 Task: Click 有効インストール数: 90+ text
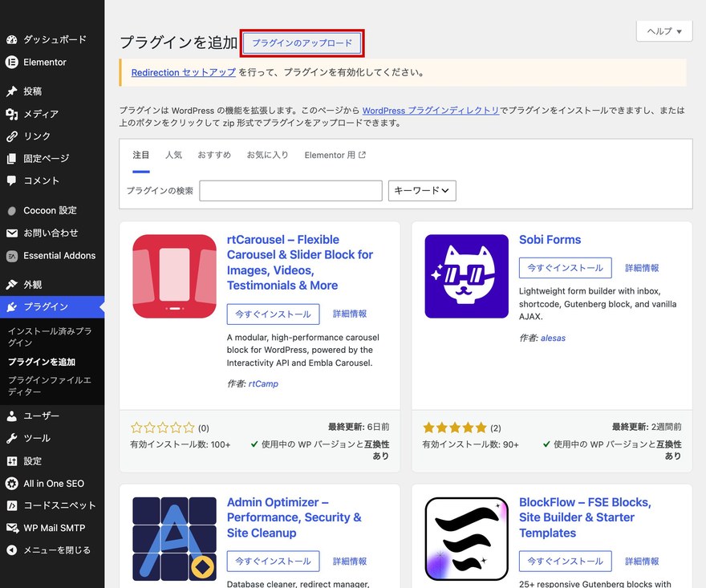coord(470,445)
